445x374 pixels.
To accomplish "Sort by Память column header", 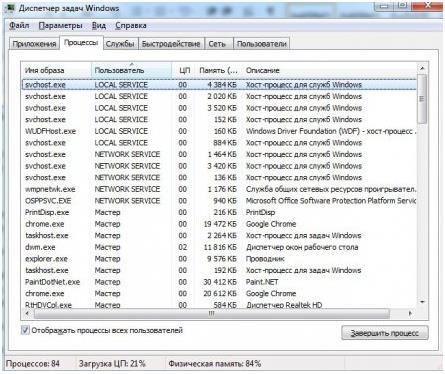I will (x=219, y=70).
